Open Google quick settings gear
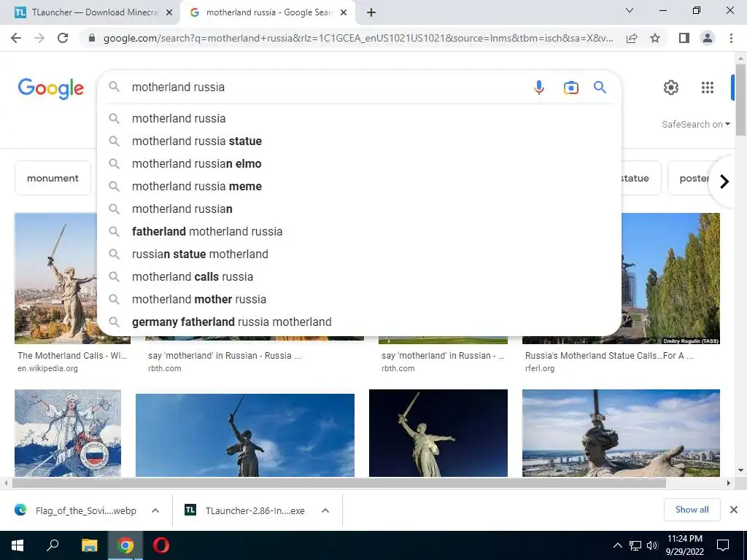The width and height of the screenshot is (747, 560). (671, 87)
